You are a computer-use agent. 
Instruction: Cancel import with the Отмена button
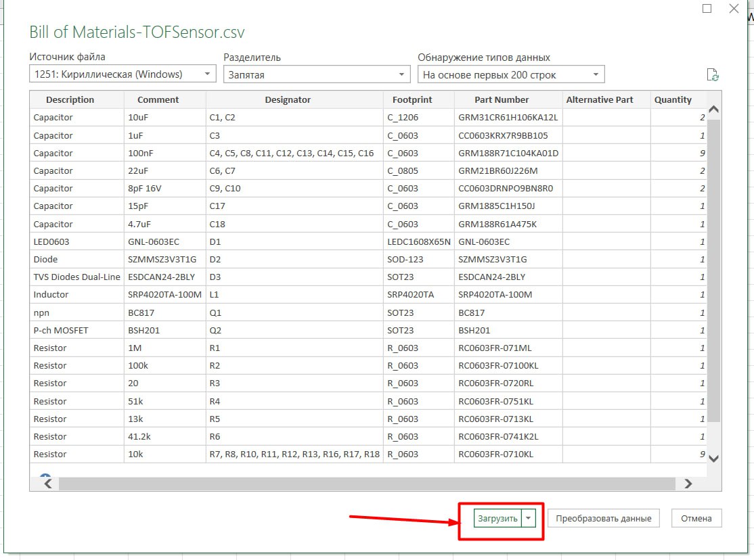696,519
